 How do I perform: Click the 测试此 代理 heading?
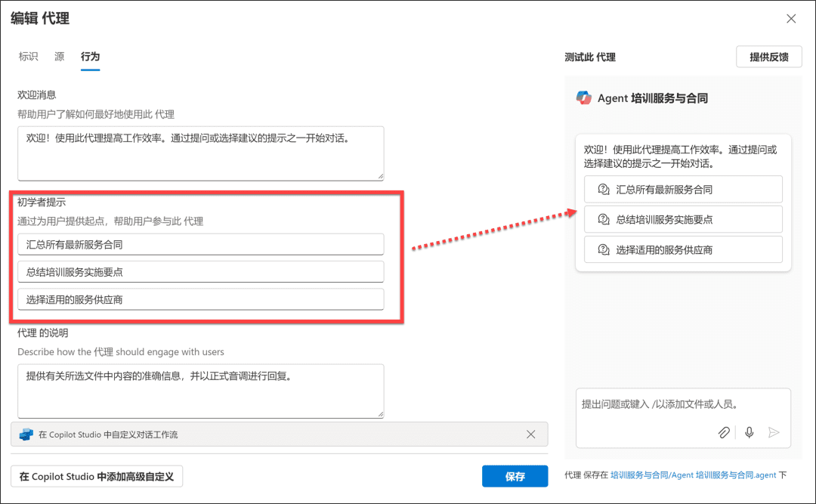pos(590,57)
